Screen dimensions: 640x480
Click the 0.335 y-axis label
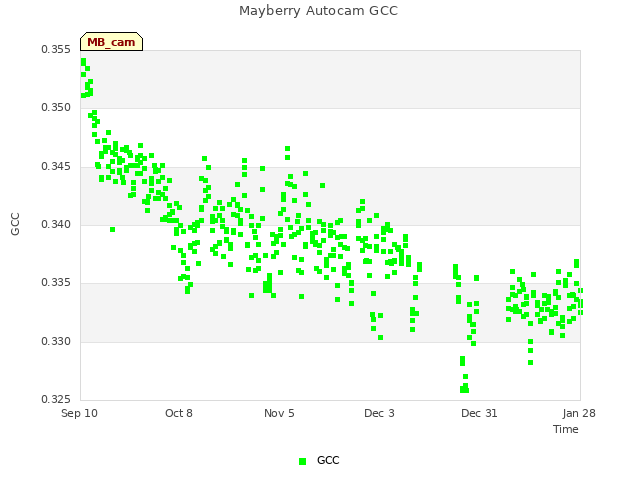(56, 282)
